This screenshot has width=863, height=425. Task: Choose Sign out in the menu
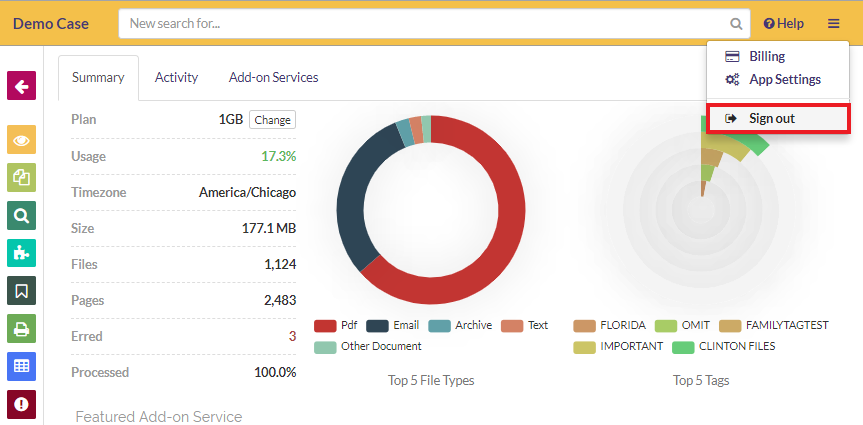tap(771, 119)
